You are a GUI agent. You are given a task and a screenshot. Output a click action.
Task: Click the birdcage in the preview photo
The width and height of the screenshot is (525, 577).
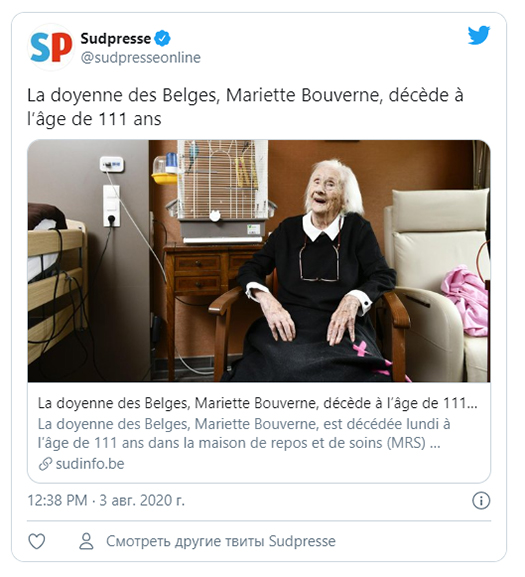point(222,191)
